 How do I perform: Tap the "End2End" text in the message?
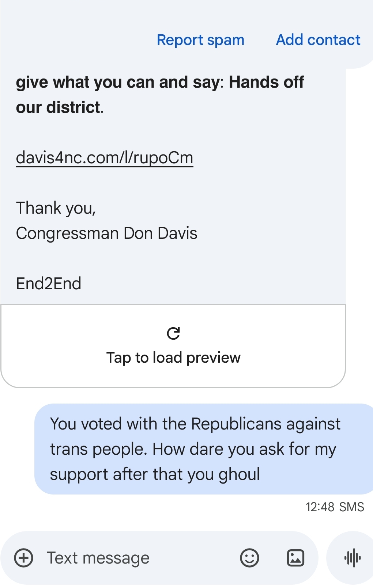[x=49, y=284]
